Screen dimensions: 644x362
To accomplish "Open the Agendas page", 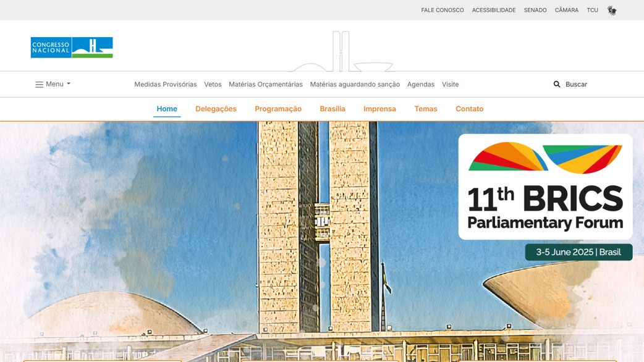I will click(420, 84).
